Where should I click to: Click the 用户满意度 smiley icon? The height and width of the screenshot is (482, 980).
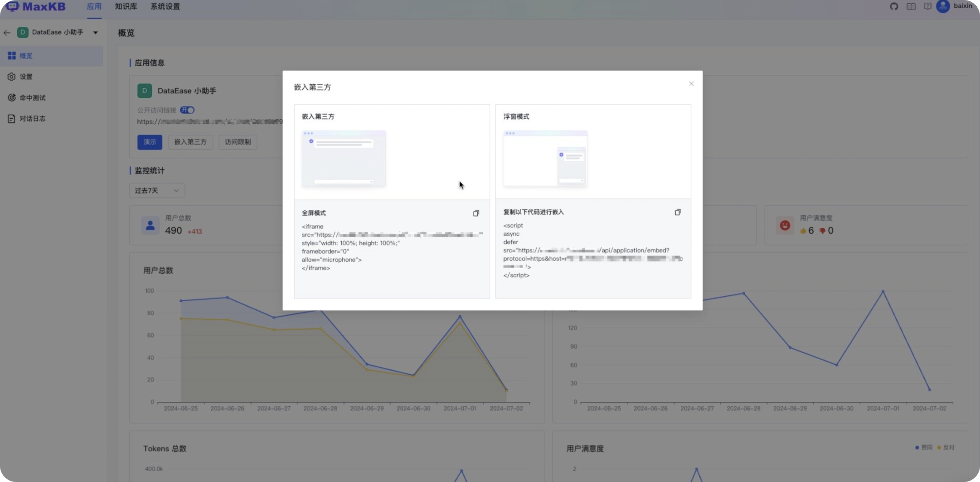(785, 225)
